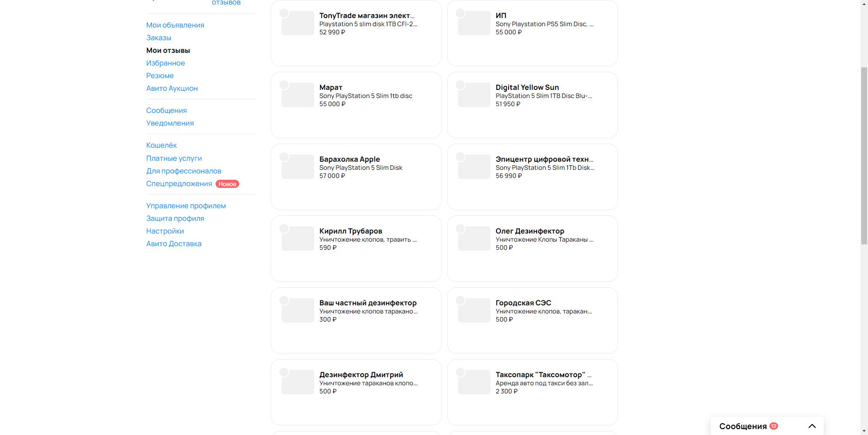
Task: Open Для профессионалов link
Action: tap(184, 171)
